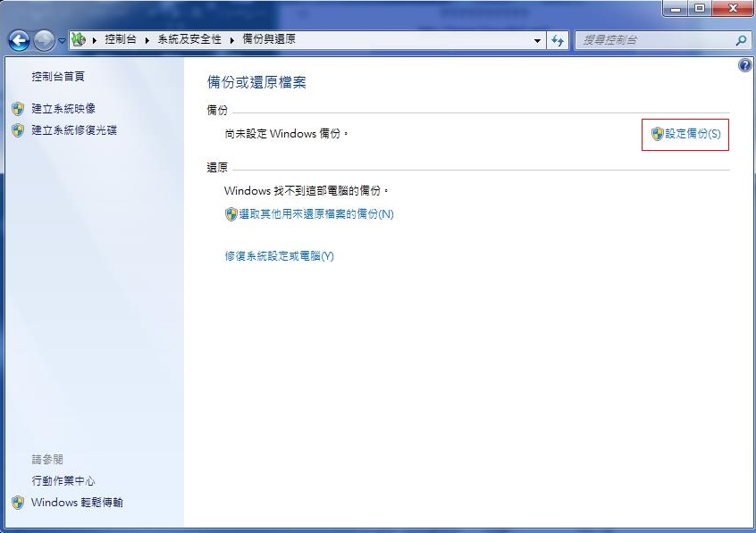Click the shield icon on 設定備份
Image resolution: width=756 pixels, height=533 pixels.
(657, 134)
